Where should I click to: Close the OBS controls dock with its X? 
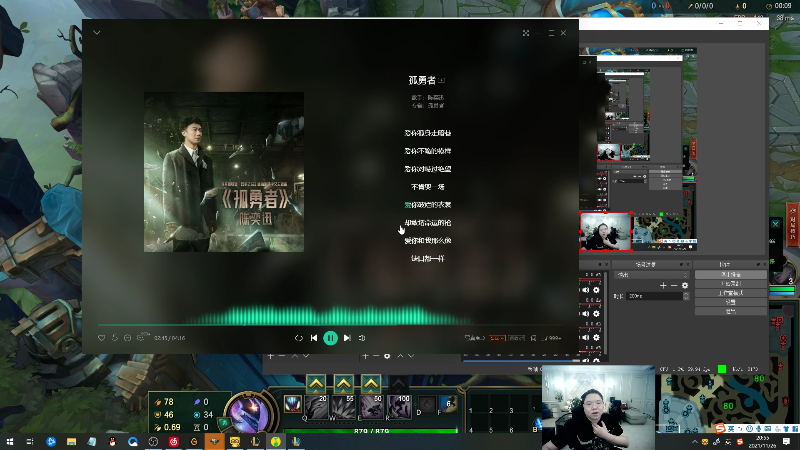click(x=764, y=264)
